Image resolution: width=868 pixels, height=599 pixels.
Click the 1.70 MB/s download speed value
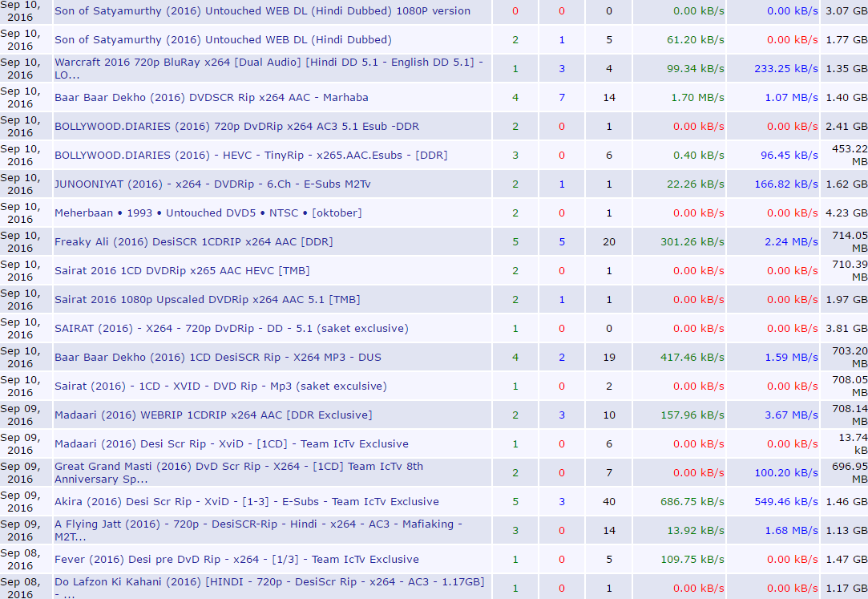point(697,98)
